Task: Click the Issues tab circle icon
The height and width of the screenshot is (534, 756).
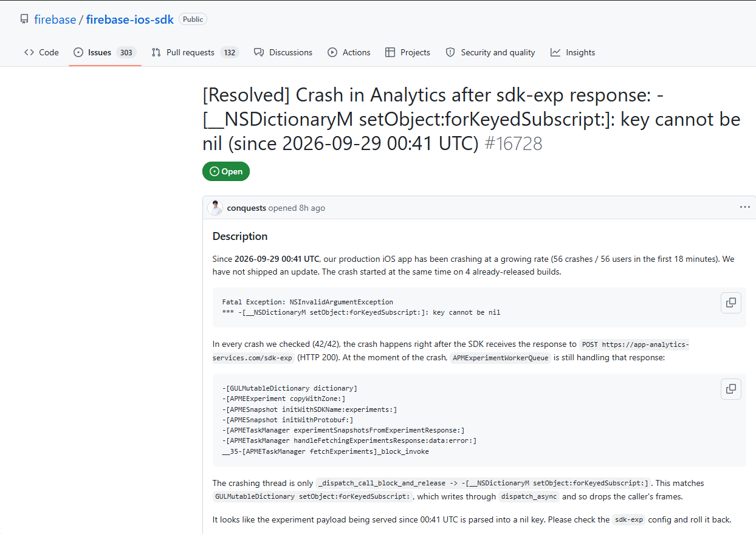Action: point(78,52)
